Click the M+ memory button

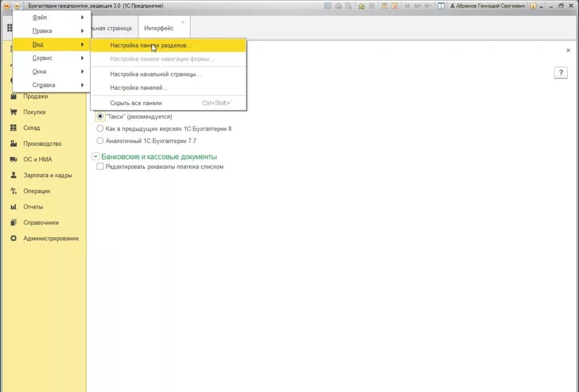(x=418, y=6)
